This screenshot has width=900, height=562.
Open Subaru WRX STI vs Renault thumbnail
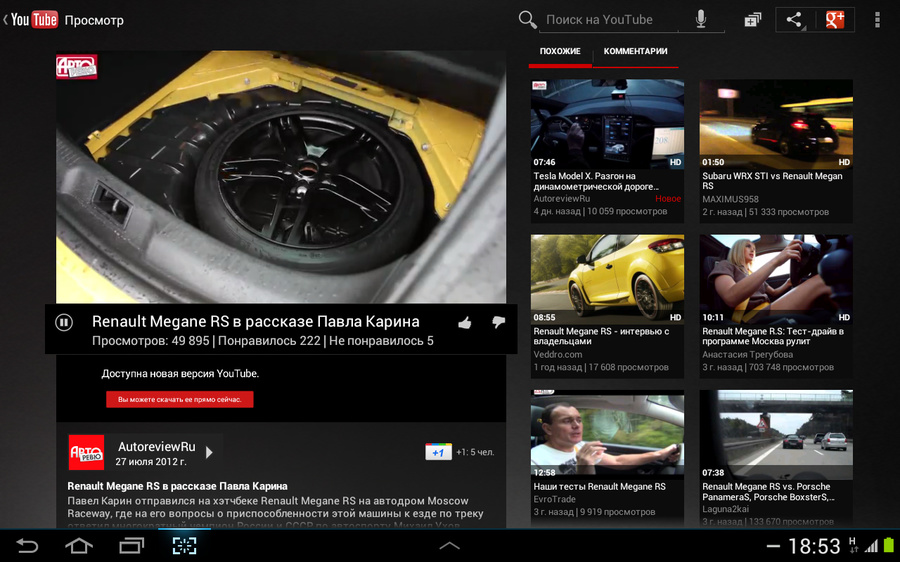pos(776,124)
